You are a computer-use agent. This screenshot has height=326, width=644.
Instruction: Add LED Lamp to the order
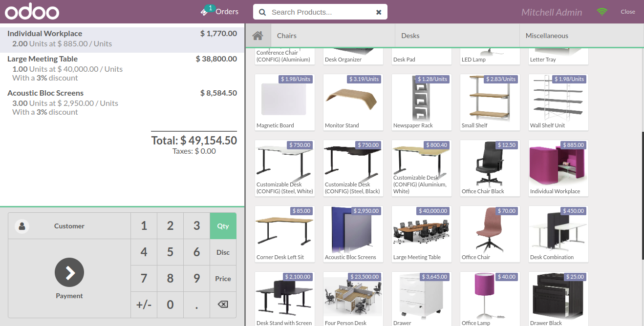coord(490,57)
